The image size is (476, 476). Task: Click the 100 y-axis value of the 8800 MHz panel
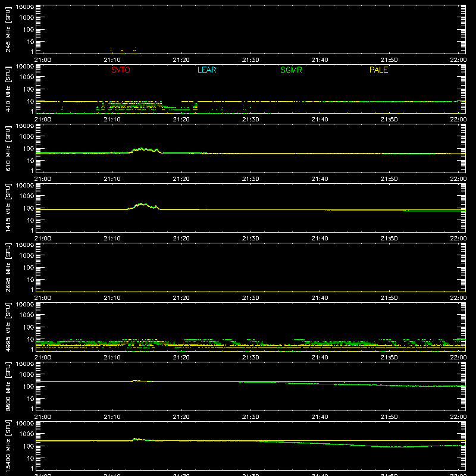tap(29, 387)
